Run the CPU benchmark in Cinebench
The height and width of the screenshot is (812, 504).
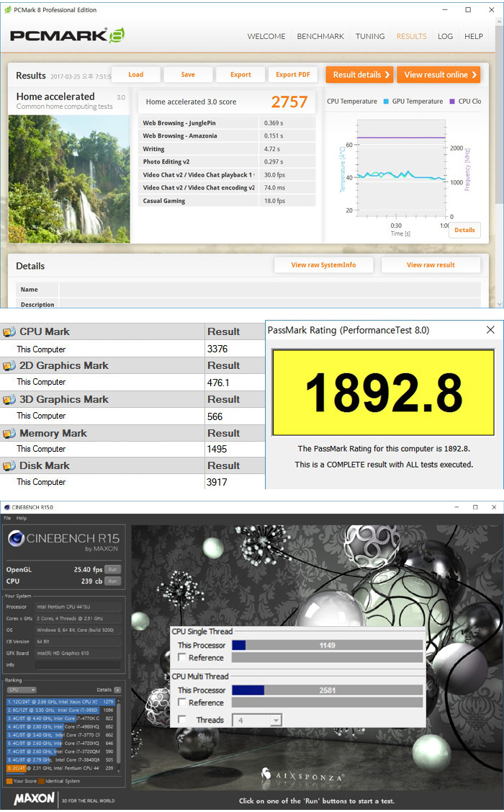pyautogui.click(x=112, y=581)
